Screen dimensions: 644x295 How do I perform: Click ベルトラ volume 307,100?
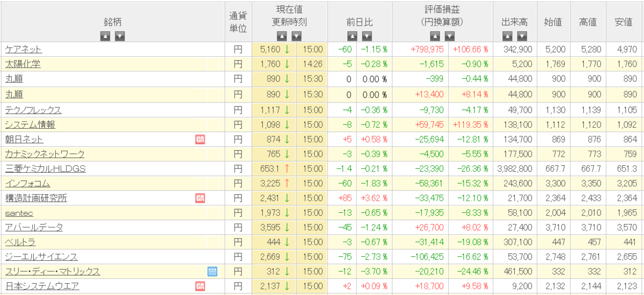[518, 242]
